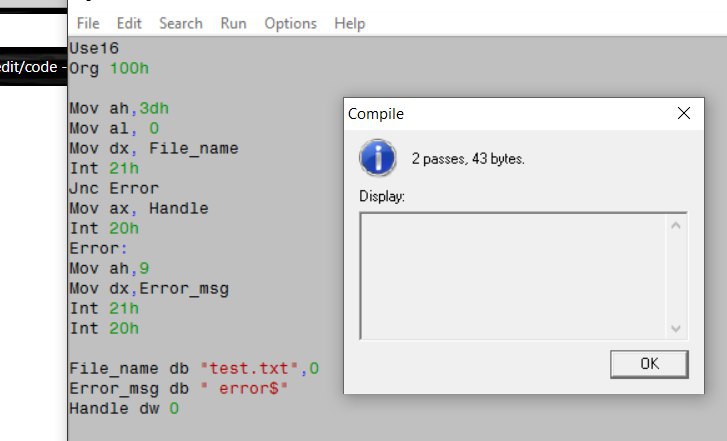This screenshot has height=441, width=727.
Task: Click the 'Mov dx,Error_msg' line
Action: point(149,288)
